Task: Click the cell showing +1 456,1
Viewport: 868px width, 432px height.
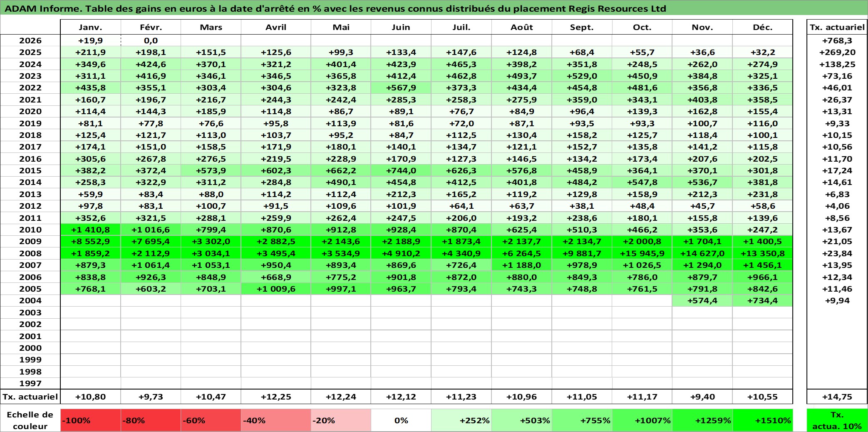Action: point(762,265)
